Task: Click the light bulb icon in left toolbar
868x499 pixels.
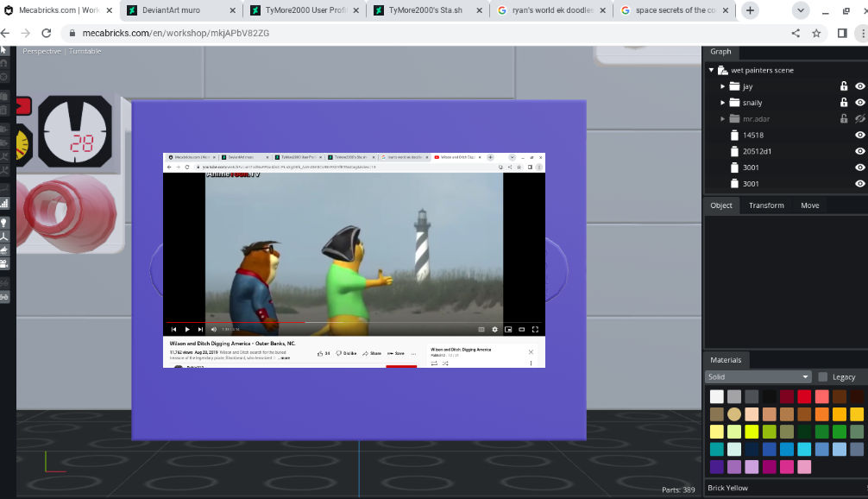Action: [x=3, y=223]
